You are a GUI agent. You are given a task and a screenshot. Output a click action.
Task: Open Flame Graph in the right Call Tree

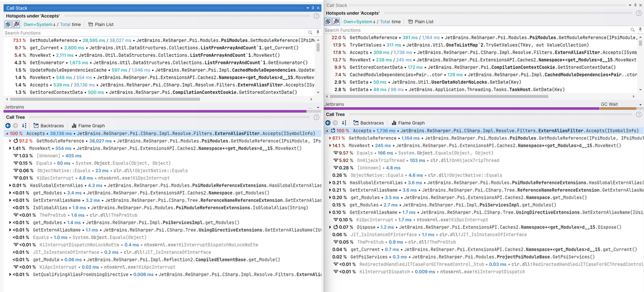408,123
